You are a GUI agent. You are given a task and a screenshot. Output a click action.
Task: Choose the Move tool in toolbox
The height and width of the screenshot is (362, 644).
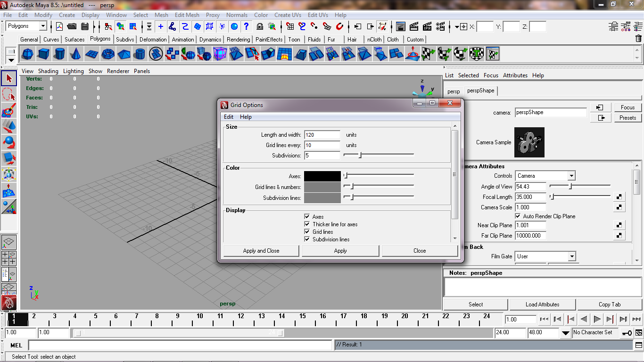[9, 126]
